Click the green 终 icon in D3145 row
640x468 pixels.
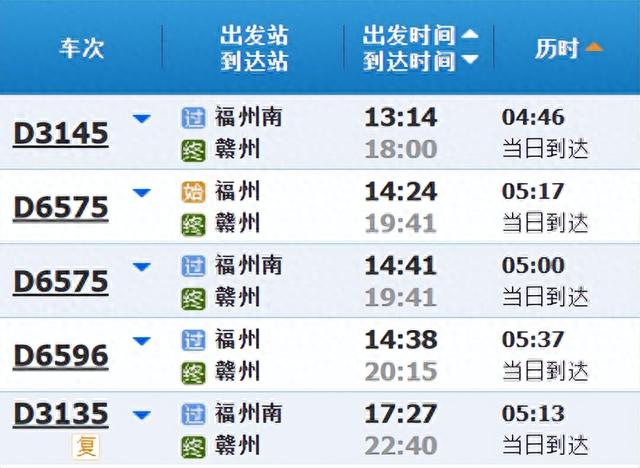[x=193, y=151]
